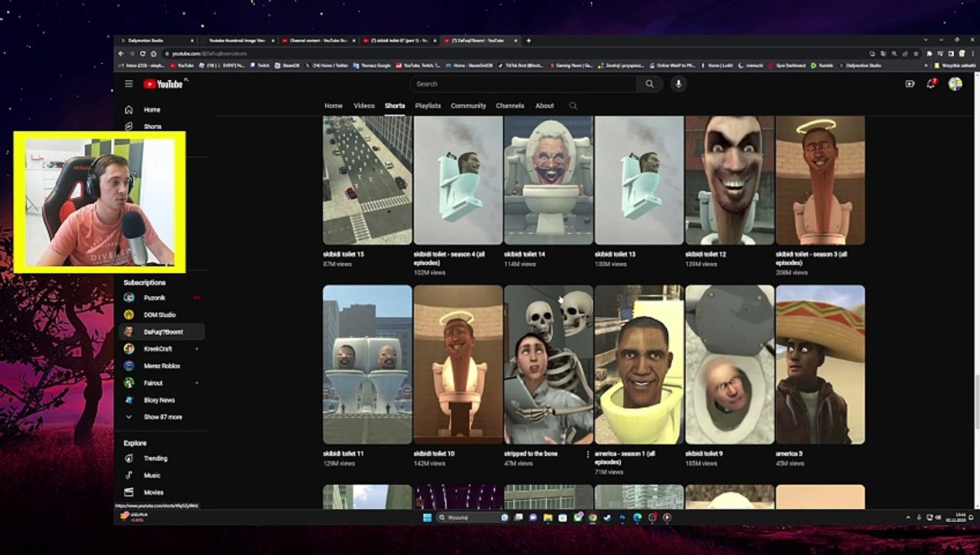
Task: Switch to the channel Home tab
Action: point(334,106)
